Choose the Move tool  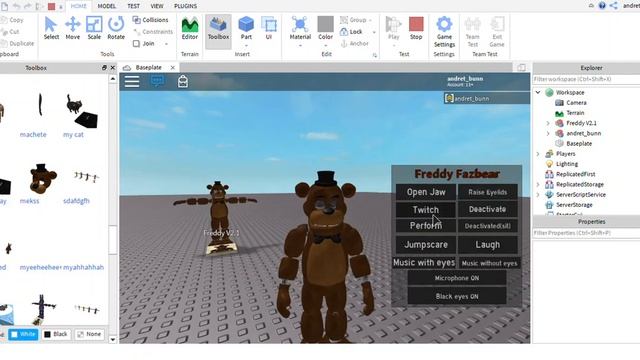(73, 28)
